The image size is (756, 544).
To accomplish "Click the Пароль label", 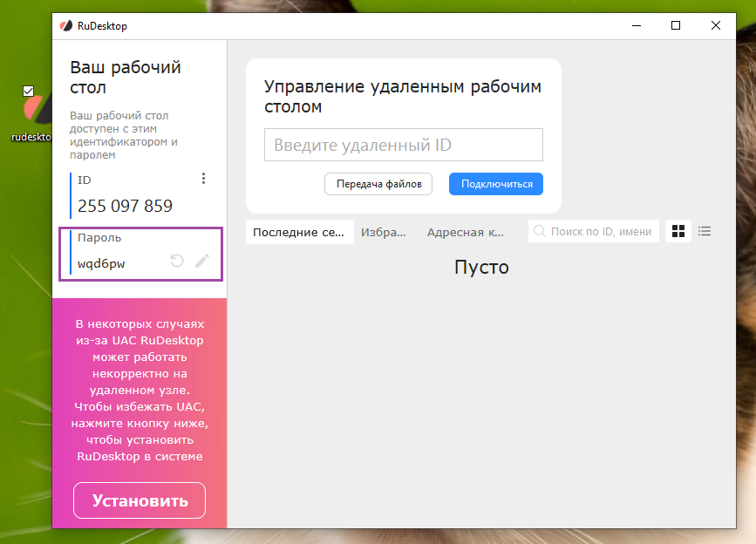I will point(99,237).
